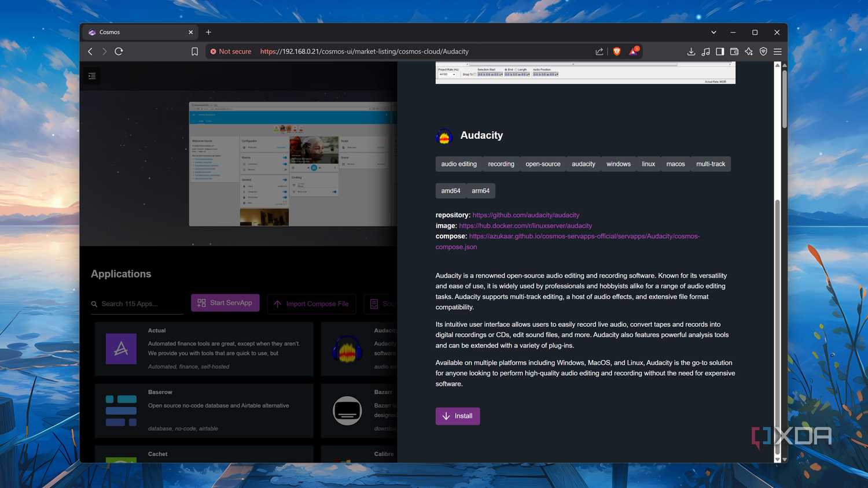This screenshot has height=488, width=868.
Task: Open a new browser tab
Action: (x=208, y=32)
